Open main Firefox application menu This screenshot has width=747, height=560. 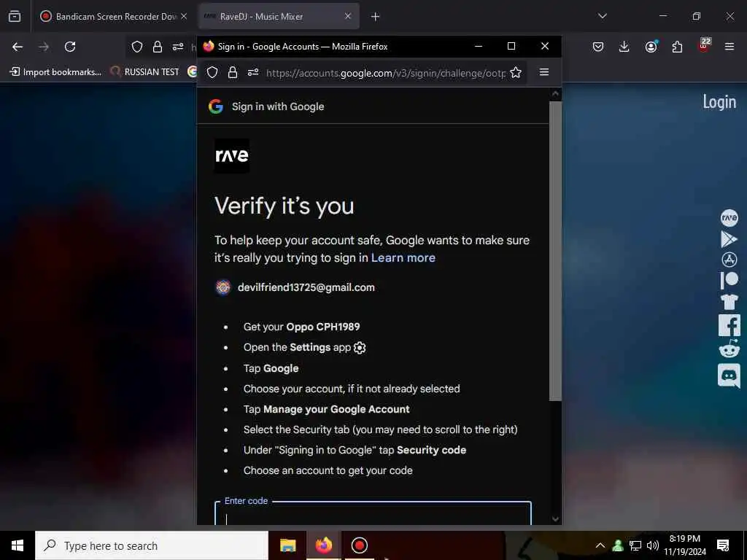tap(729, 47)
